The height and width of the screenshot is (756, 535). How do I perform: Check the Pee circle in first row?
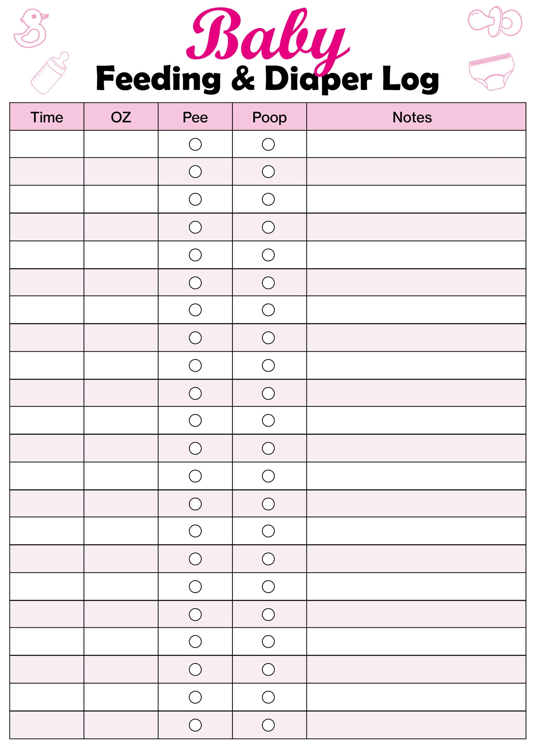click(195, 145)
